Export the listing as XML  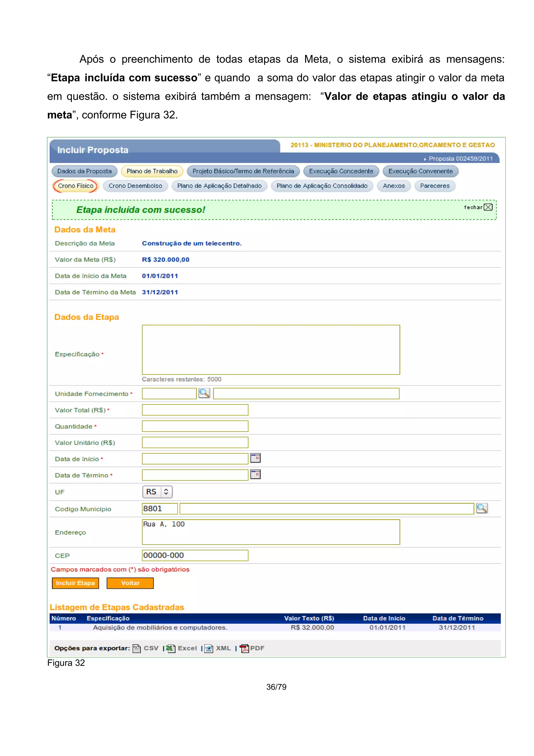pyautogui.click(x=218, y=648)
